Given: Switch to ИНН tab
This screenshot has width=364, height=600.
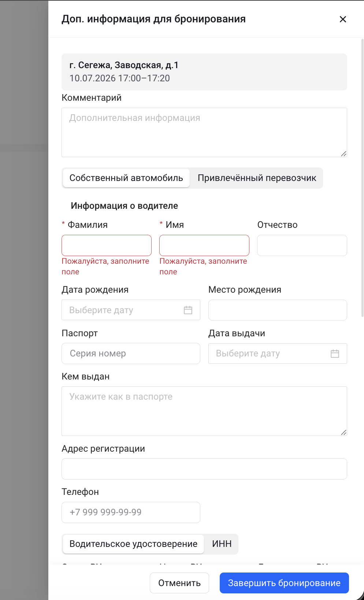Looking at the screenshot, I should pyautogui.click(x=222, y=544).
